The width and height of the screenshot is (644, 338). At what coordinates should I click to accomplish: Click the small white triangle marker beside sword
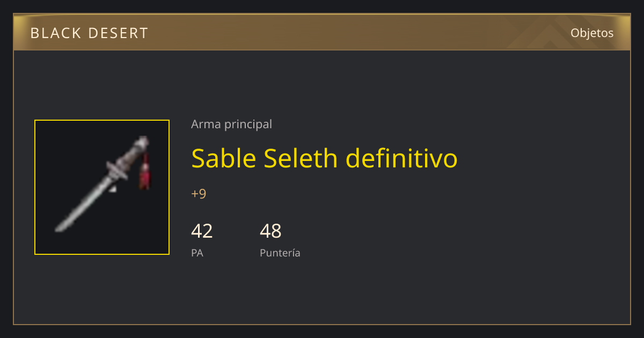tap(112, 189)
